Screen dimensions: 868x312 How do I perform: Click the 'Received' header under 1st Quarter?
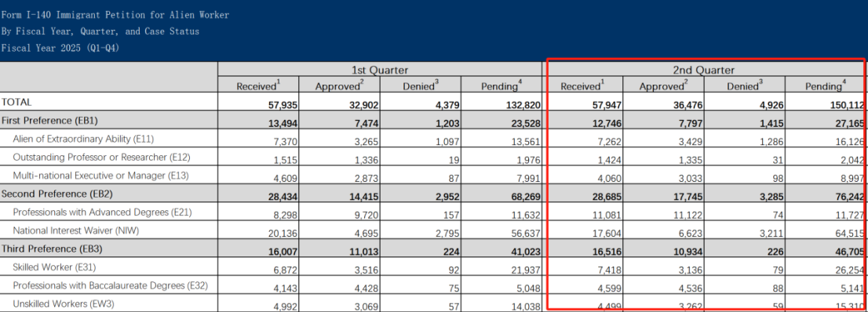click(x=258, y=85)
